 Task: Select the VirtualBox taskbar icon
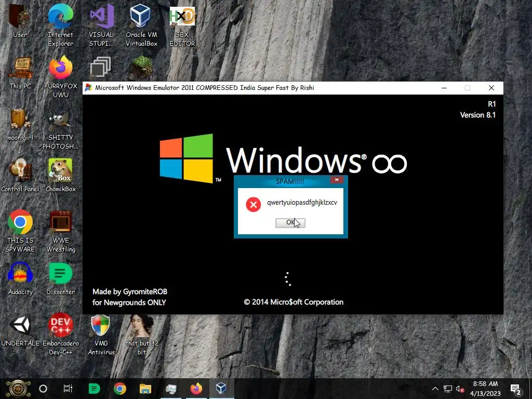pos(221,388)
